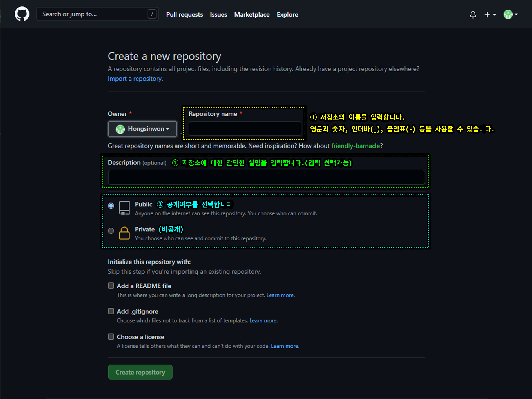Screen dimensions: 532x399
Task: Open the notifications bell
Action: click(473, 15)
